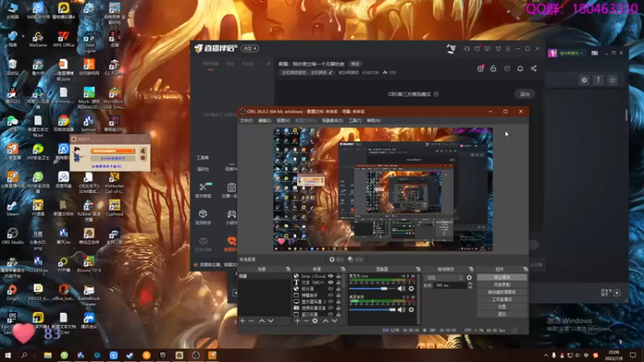Open OBS 视图(V) menu
This screenshot has height=362, width=644.
point(283,121)
